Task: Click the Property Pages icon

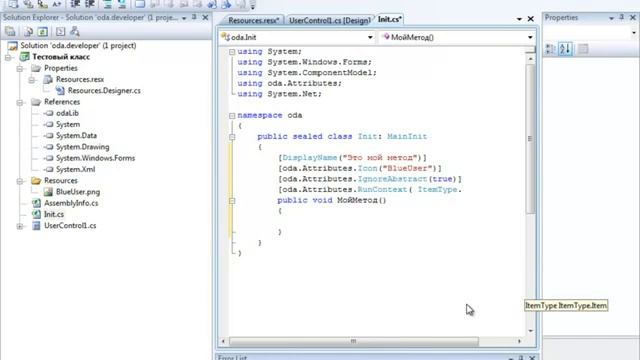Action: (x=583, y=49)
